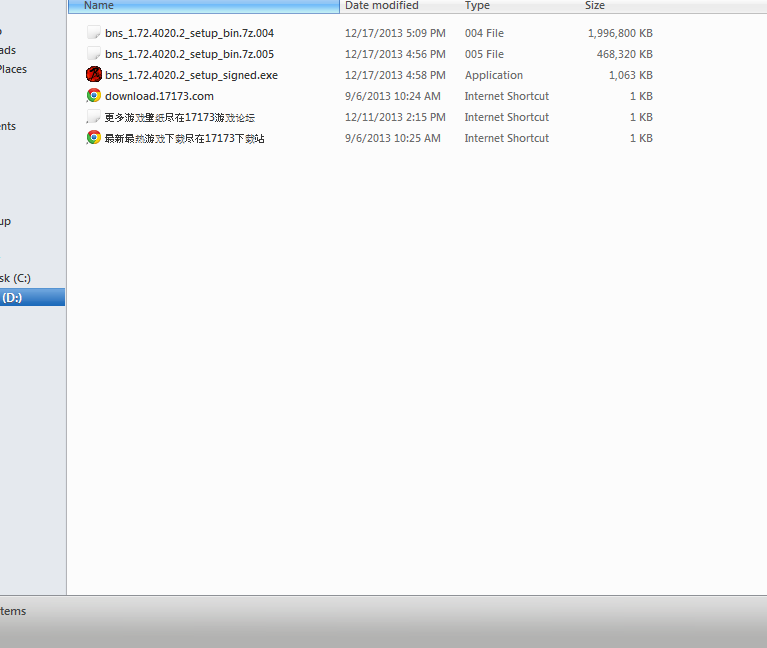Viewport: 767px width, 648px height.
Task: Click the 12/17/2013 4:58 PM date cell
Action: click(x=395, y=75)
